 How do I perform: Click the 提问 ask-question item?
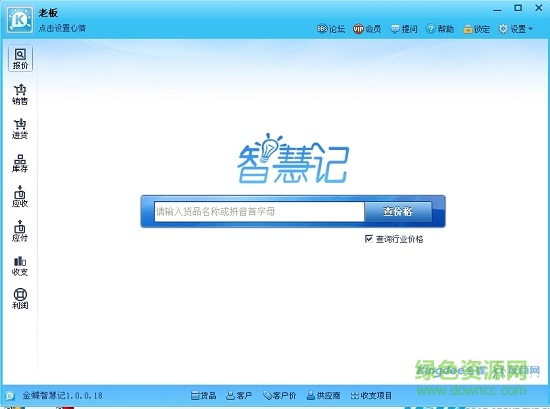coord(404,29)
